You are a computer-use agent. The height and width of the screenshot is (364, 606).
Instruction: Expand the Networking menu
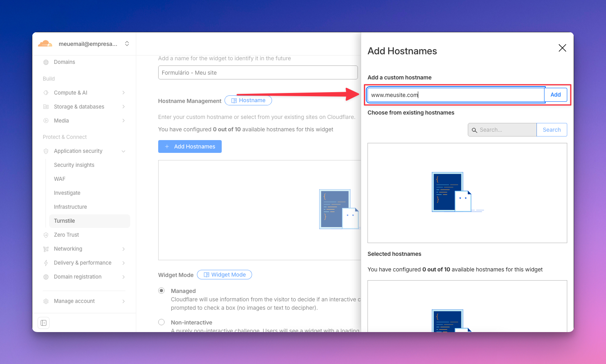(123, 249)
